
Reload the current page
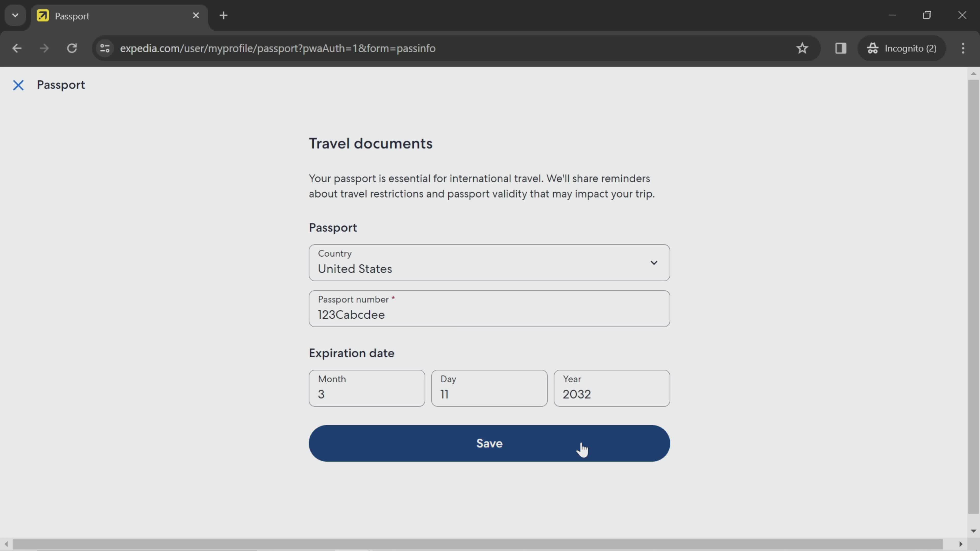72,48
